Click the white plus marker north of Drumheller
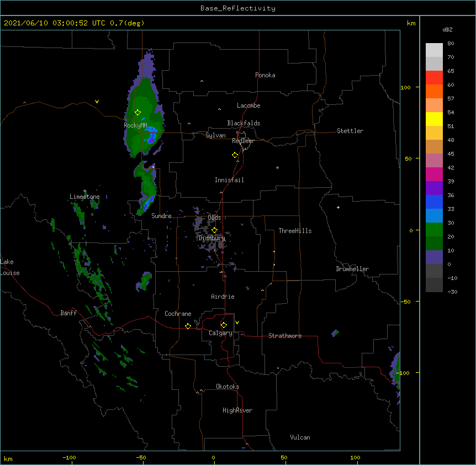The width and height of the screenshot is (476, 465). coord(338,207)
